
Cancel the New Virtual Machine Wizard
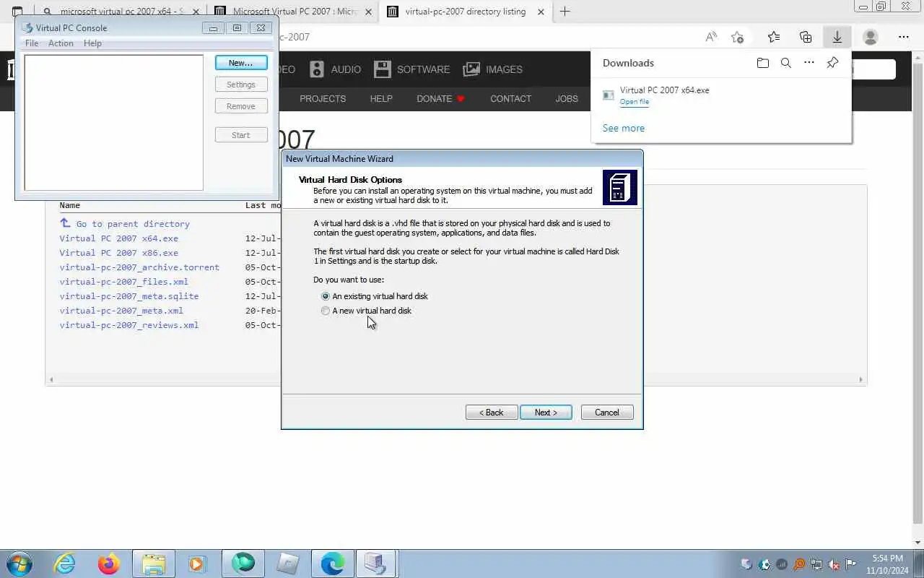607,413
